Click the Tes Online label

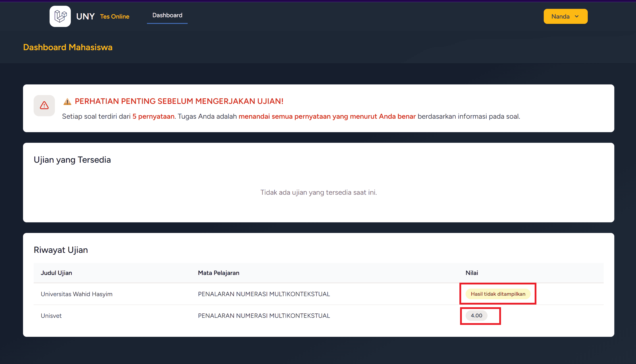click(115, 17)
